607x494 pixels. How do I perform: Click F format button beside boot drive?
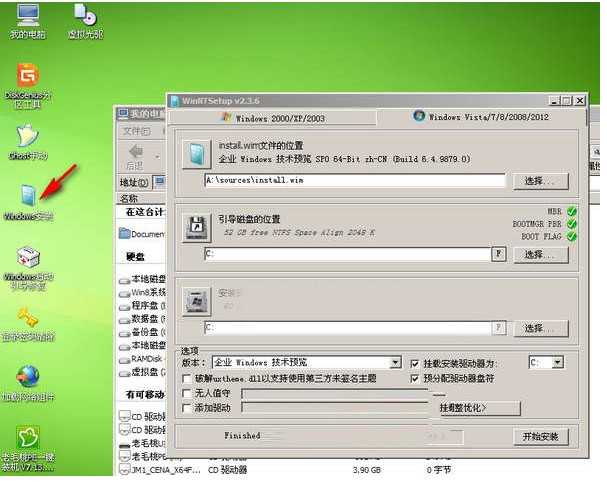click(x=499, y=254)
